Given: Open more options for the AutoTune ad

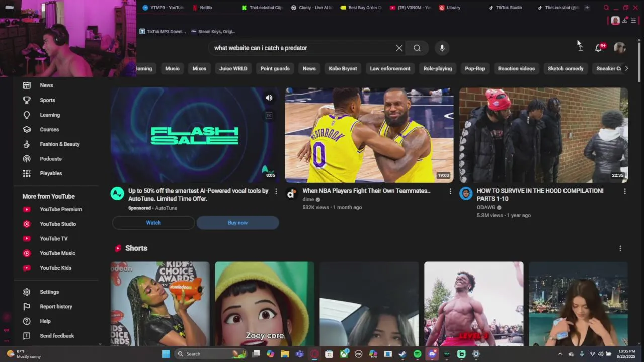Looking at the screenshot, I should point(276,191).
